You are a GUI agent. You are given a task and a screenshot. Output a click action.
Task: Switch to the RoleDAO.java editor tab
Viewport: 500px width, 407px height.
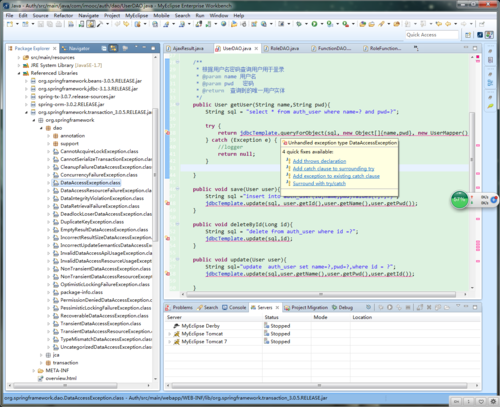281,49
